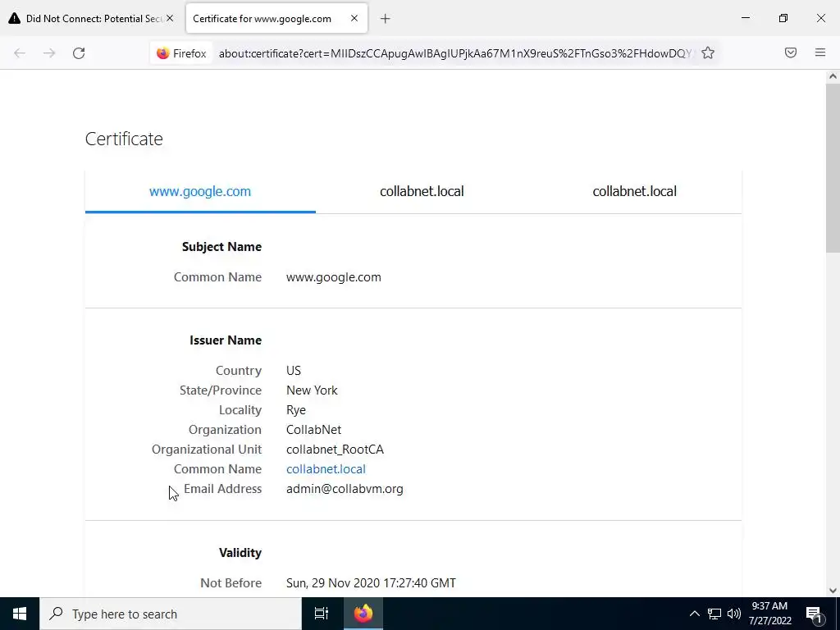The height and width of the screenshot is (630, 840).
Task: Click the scrollbar down arrow
Action: click(x=833, y=591)
